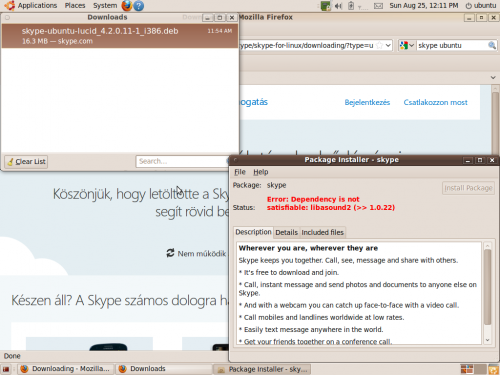This screenshot has height=375, width=500.
Task: Switch to the Included files tab
Action: [322, 232]
